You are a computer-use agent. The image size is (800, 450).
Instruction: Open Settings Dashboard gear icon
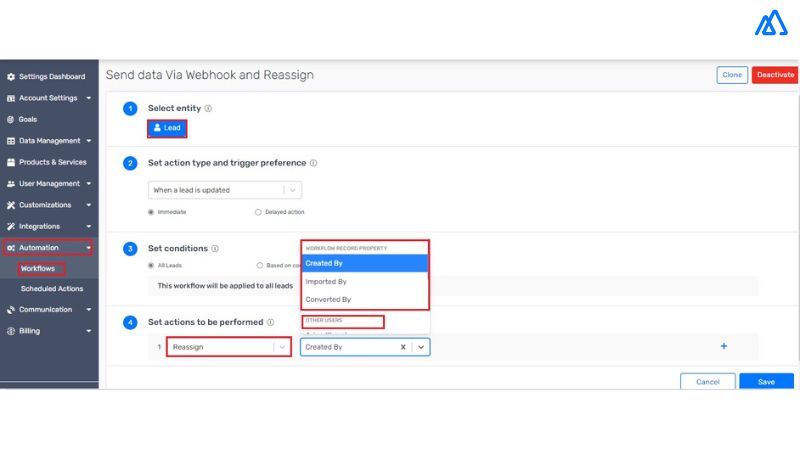click(11, 77)
